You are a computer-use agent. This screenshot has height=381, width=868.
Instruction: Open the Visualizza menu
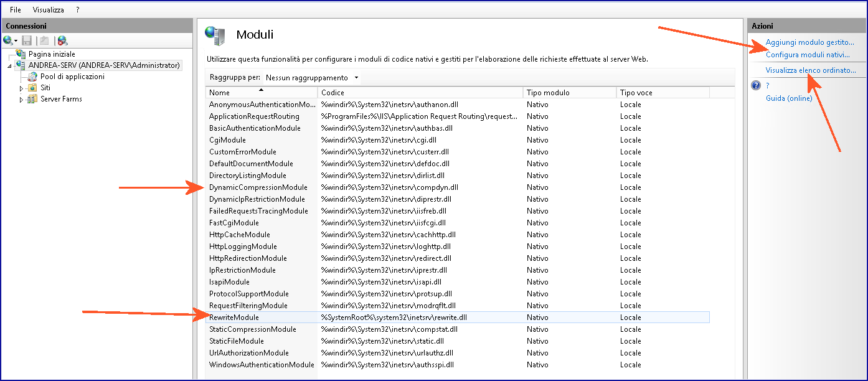pos(49,10)
